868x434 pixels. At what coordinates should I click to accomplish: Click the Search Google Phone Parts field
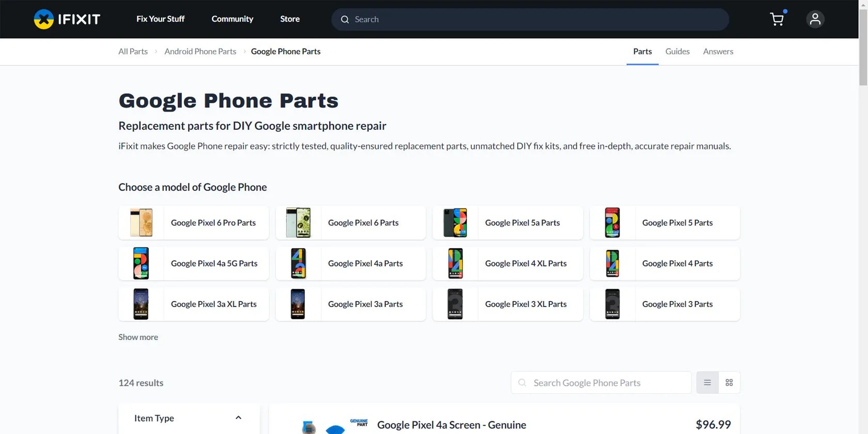pos(601,383)
